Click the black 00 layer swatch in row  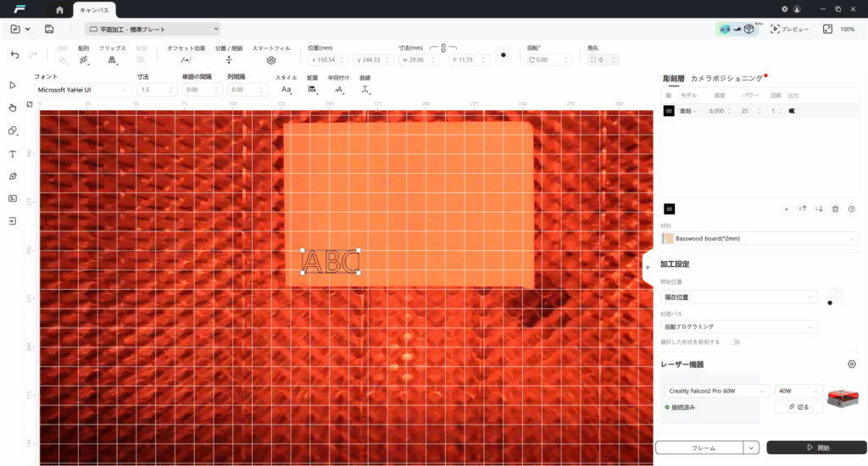click(x=669, y=111)
